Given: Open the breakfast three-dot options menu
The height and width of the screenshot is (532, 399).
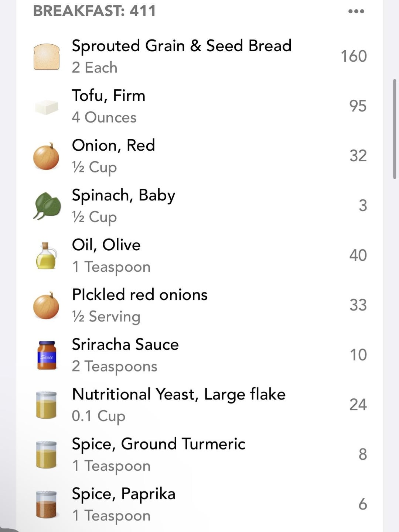Looking at the screenshot, I should [x=356, y=11].
